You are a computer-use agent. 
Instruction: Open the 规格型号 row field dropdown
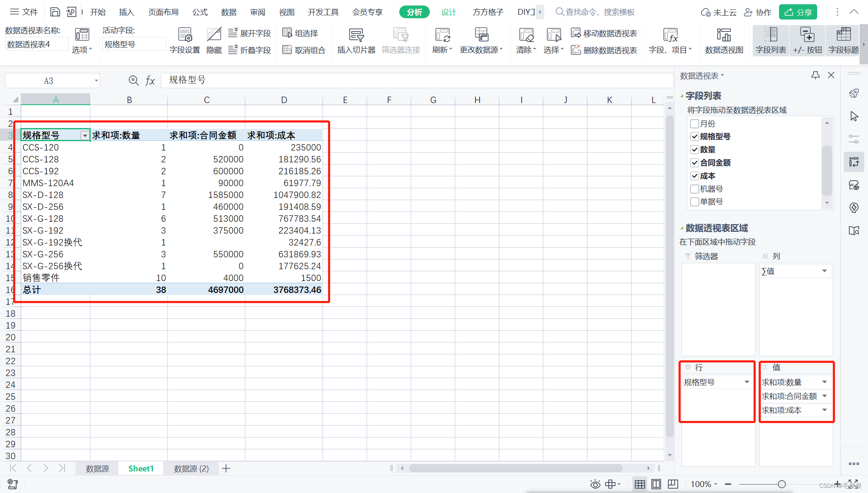[747, 382]
